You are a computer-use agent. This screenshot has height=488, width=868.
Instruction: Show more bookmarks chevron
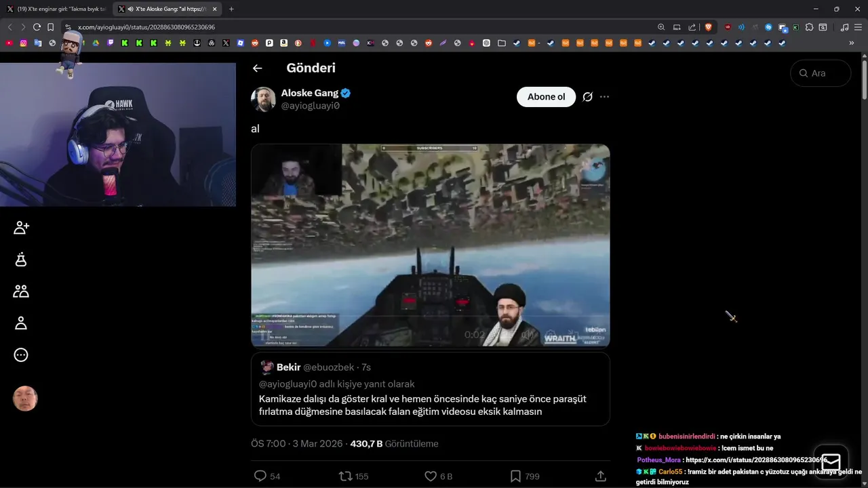click(x=852, y=43)
